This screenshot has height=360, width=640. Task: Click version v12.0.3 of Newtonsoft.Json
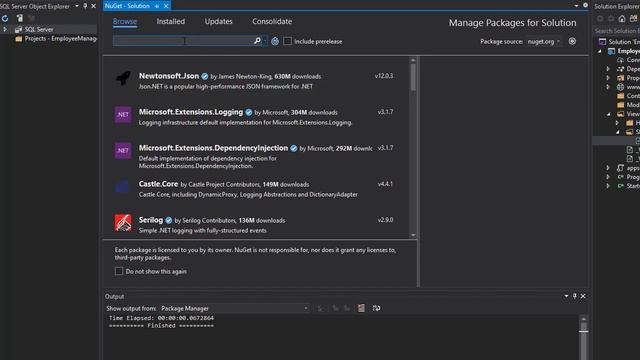tap(384, 76)
